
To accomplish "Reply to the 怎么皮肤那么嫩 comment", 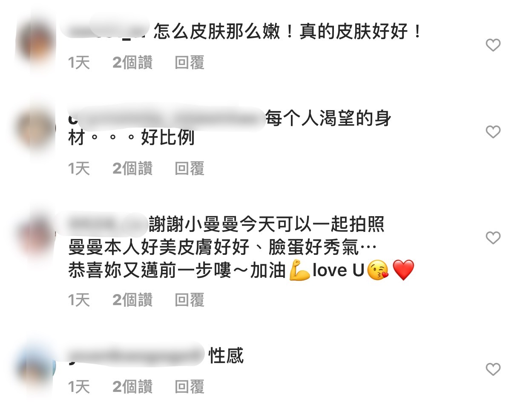I will point(190,63).
